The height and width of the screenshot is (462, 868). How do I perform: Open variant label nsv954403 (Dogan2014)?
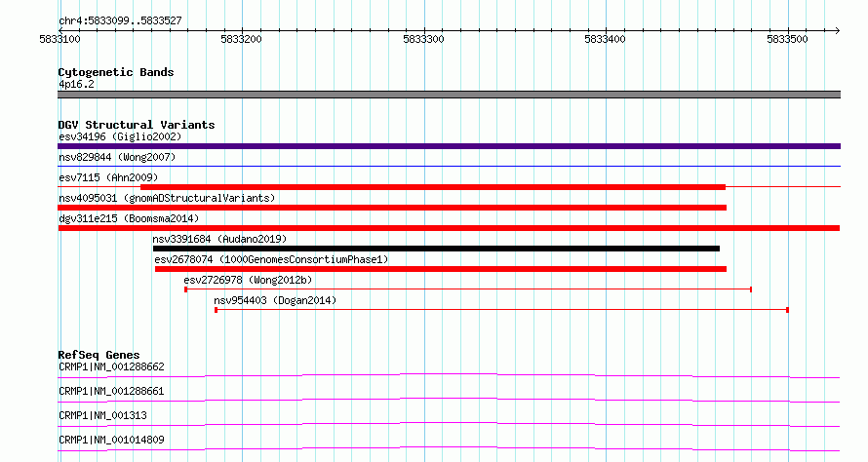(x=275, y=300)
